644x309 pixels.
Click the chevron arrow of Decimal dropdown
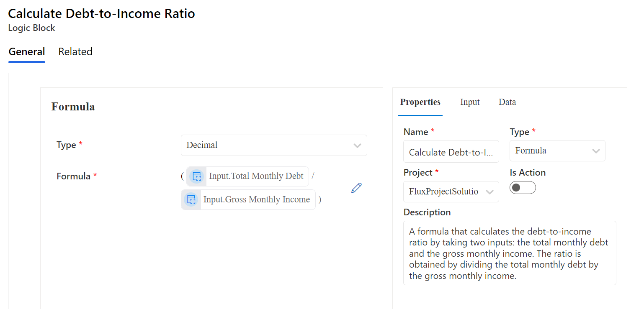(357, 146)
